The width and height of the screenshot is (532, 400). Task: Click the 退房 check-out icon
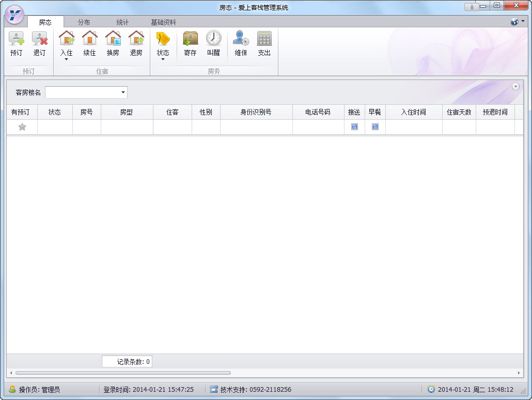(136, 44)
